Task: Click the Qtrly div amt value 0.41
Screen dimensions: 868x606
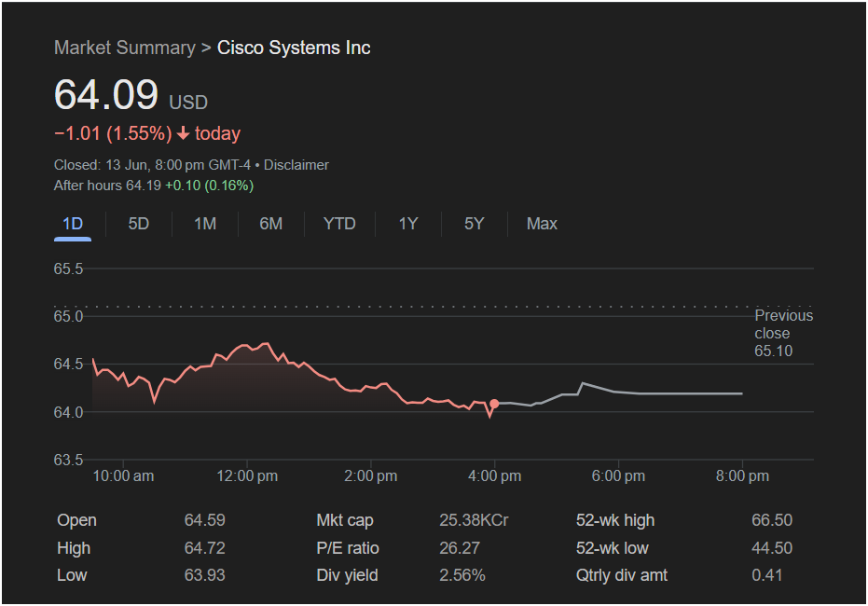Action: (767, 575)
